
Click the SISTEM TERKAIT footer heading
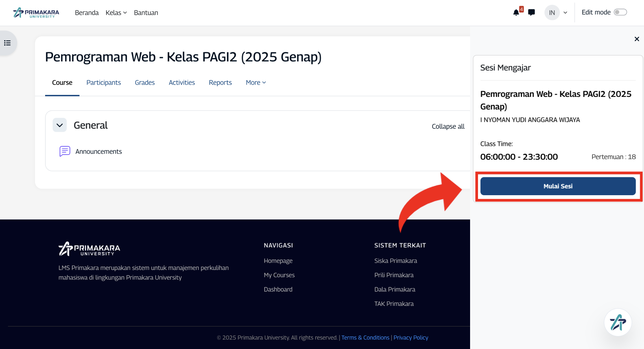point(400,245)
